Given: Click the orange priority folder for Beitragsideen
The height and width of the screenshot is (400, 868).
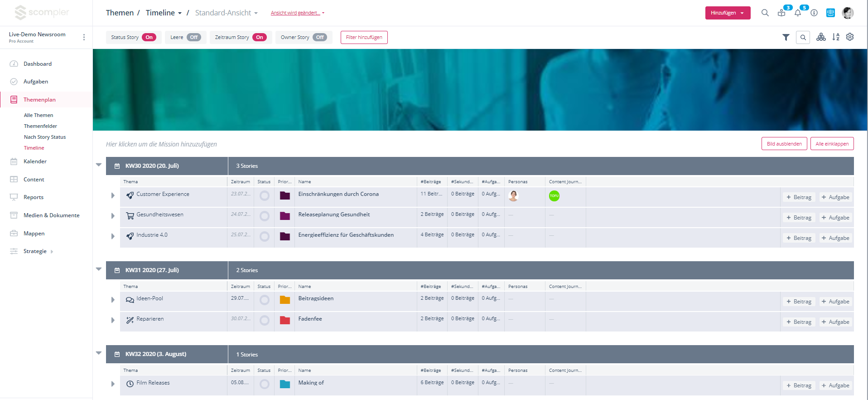Looking at the screenshot, I should click(x=285, y=300).
